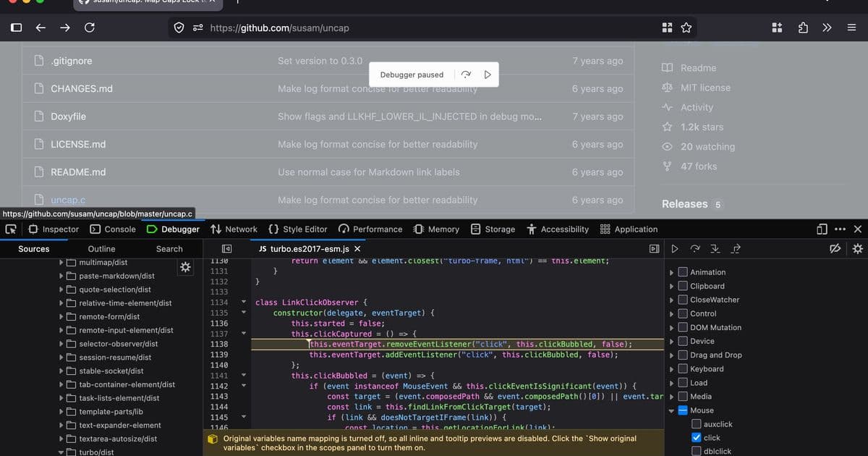The width and height of the screenshot is (868, 456).
Task: Open the browser hamburger menu
Action: pos(851,28)
